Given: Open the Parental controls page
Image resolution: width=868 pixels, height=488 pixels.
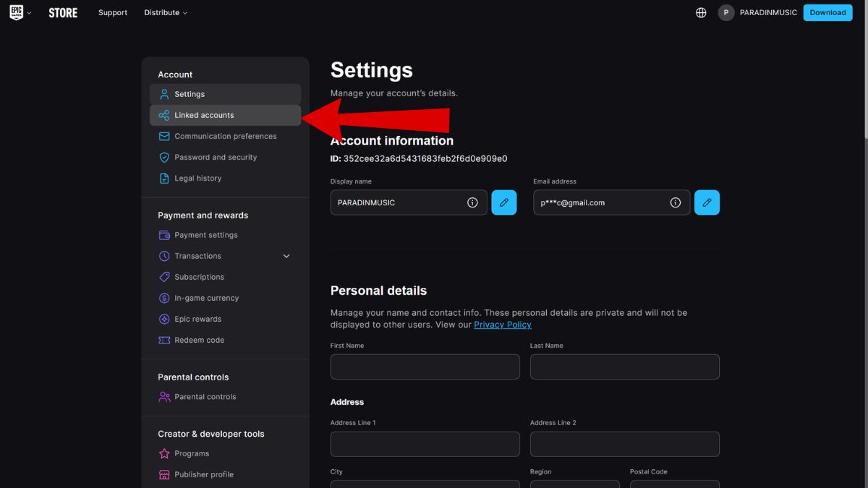Looking at the screenshot, I should [x=225, y=397].
